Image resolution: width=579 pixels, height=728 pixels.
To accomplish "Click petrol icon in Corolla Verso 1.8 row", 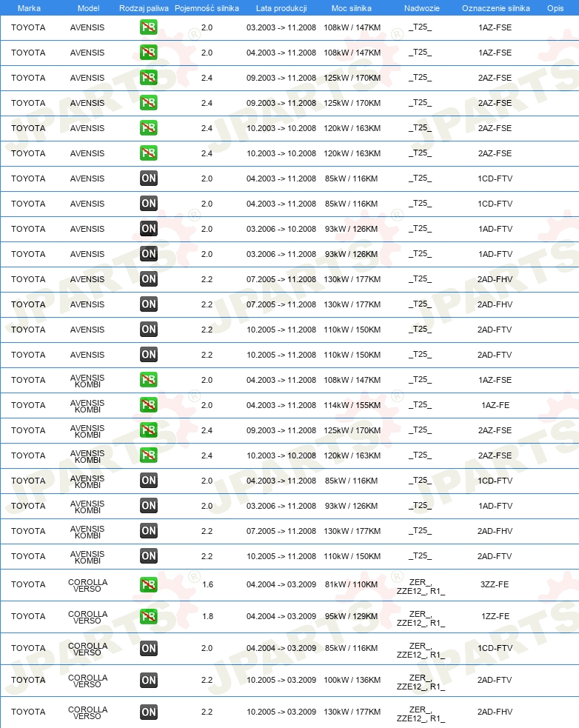I will pos(149,617).
